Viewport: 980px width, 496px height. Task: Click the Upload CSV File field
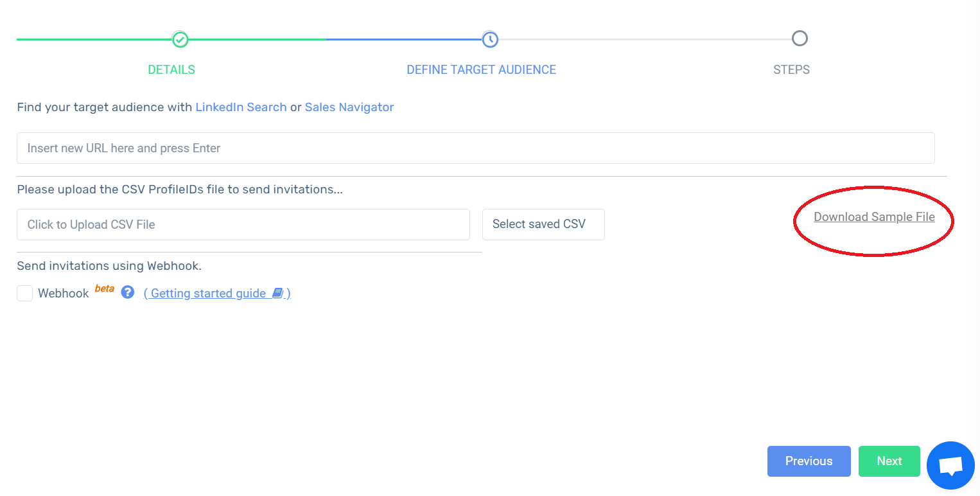click(x=243, y=224)
